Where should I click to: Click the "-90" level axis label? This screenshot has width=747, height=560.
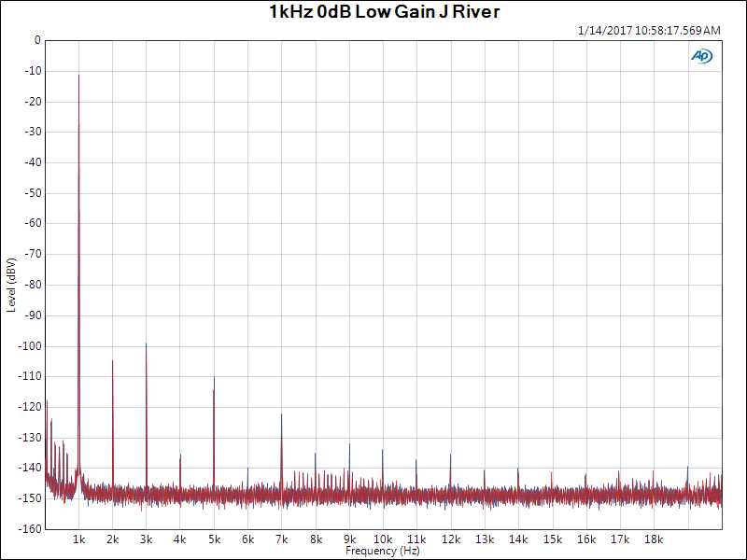click(33, 315)
